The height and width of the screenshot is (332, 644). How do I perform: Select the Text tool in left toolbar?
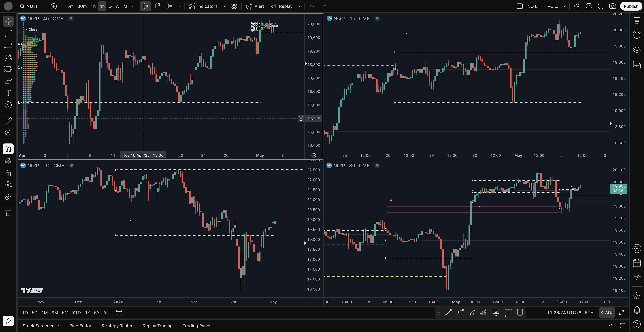(x=8, y=93)
